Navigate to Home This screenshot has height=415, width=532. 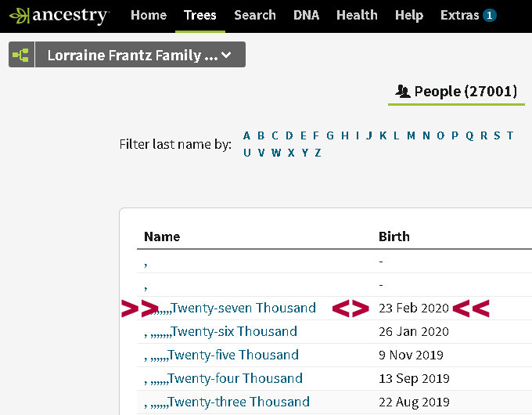coord(149,16)
